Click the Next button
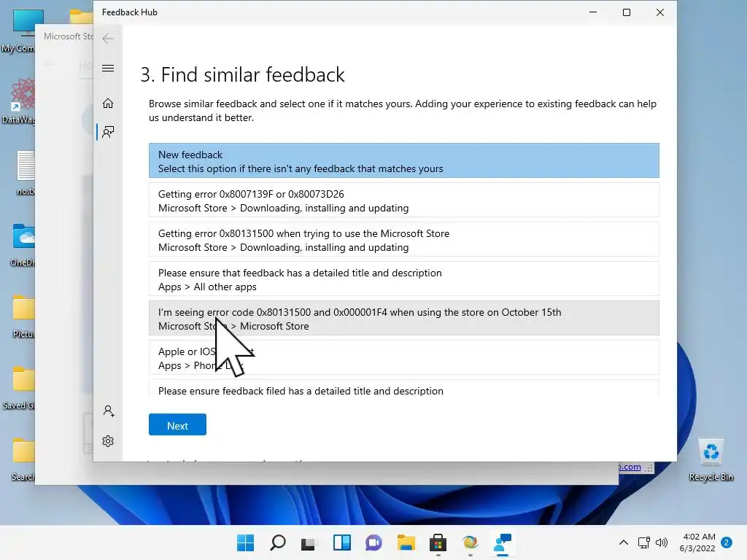The height and width of the screenshot is (560, 747). 177,425
